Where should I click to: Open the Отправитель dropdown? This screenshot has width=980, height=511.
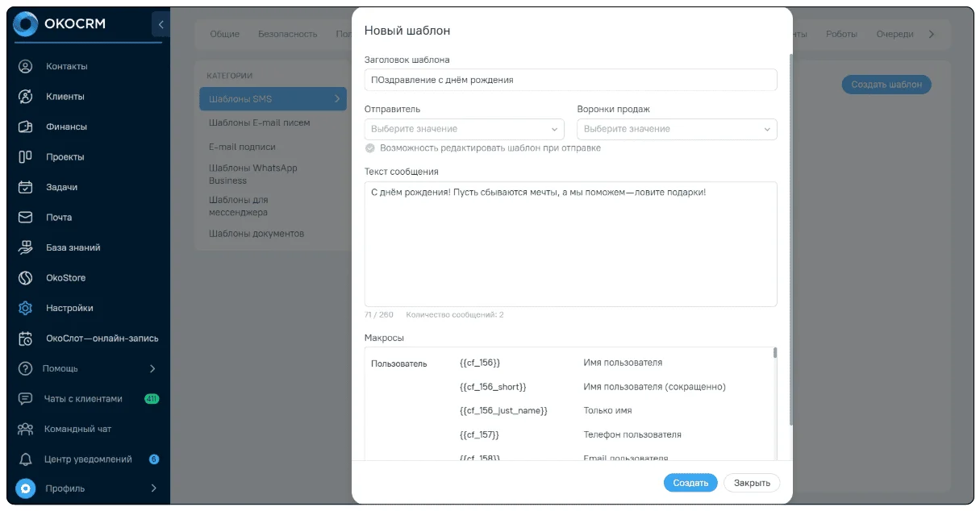click(x=465, y=129)
